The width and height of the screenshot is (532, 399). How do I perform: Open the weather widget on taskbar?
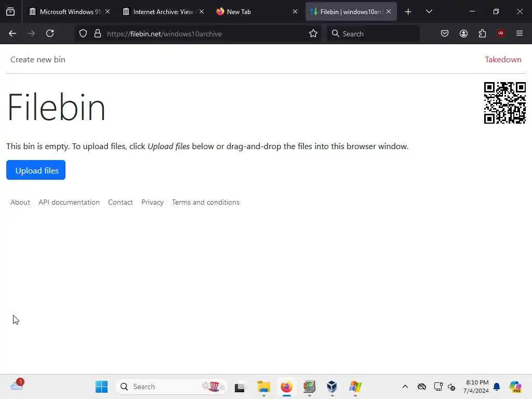(17, 385)
